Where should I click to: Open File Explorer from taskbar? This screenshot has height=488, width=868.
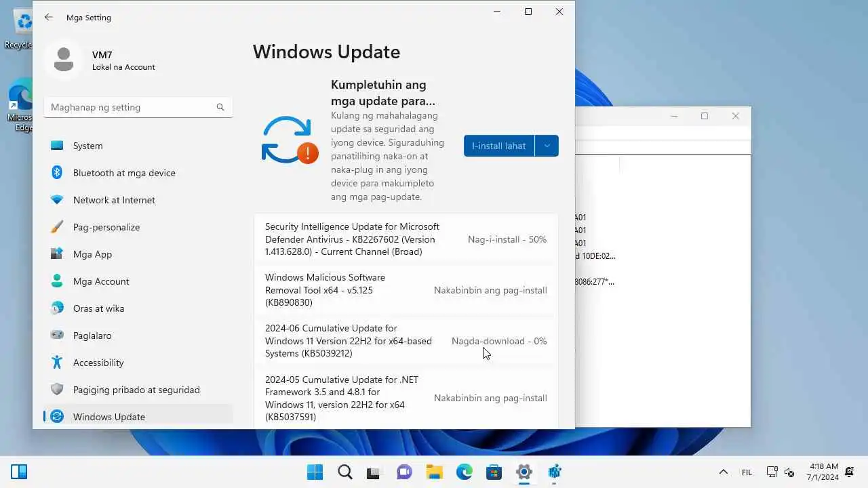click(x=434, y=472)
